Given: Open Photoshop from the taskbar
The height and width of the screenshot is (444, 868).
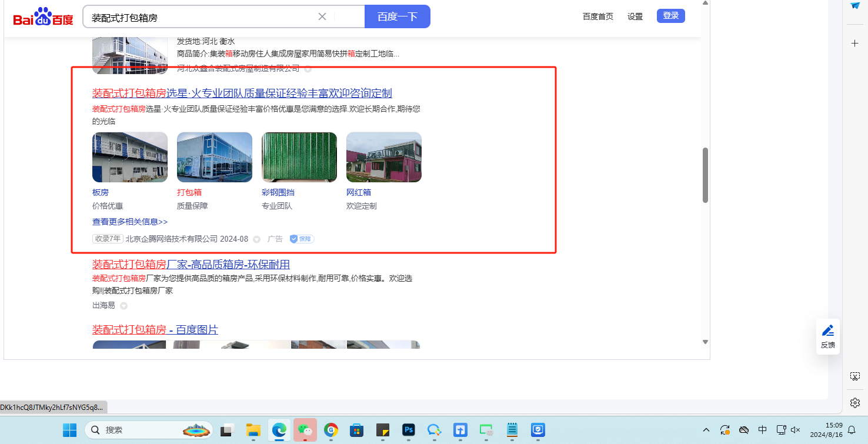Looking at the screenshot, I should click(x=409, y=430).
